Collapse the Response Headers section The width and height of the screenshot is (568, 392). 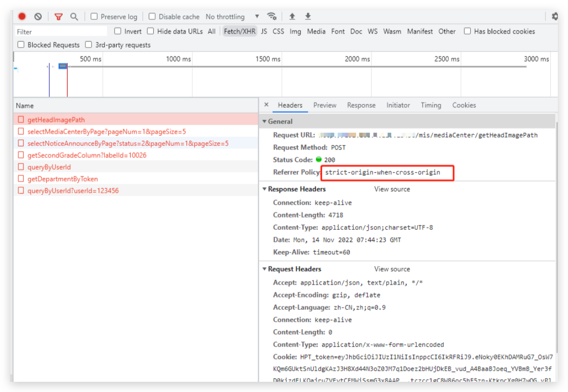click(265, 189)
